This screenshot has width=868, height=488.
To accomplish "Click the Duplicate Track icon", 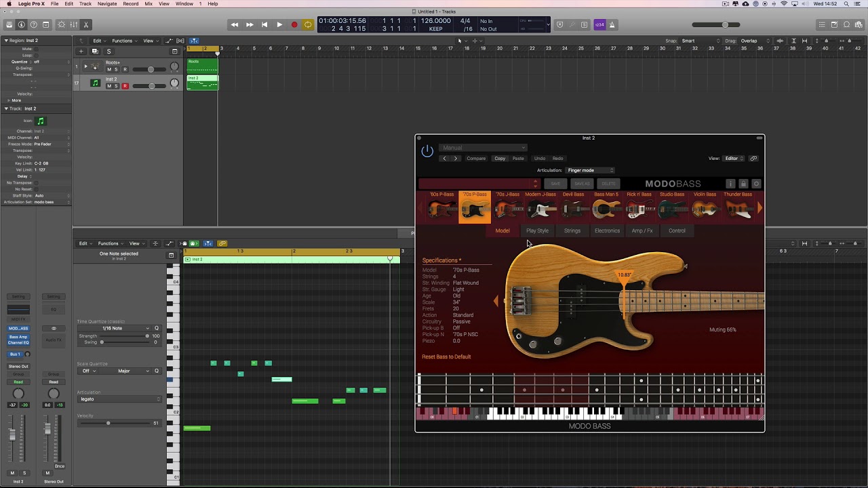I will (95, 52).
